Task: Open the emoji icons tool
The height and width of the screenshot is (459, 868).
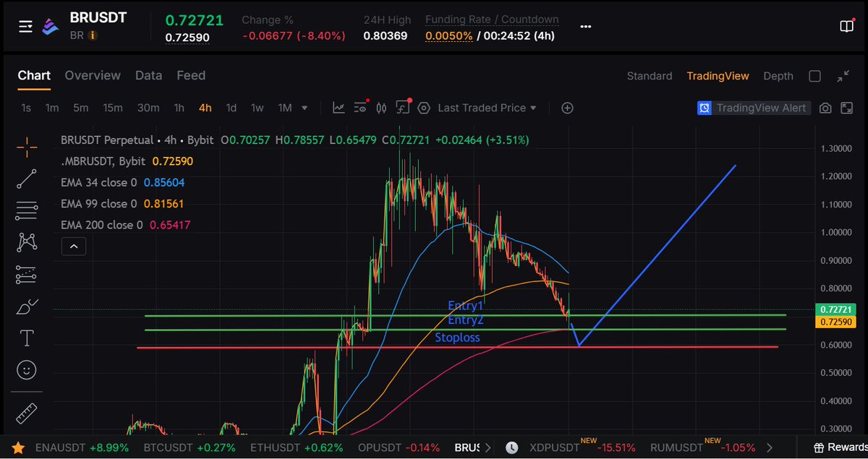Action: coord(27,370)
